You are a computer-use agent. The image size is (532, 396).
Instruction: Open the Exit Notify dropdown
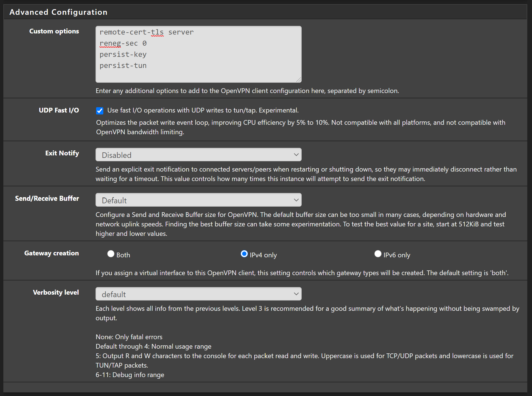[198, 155]
